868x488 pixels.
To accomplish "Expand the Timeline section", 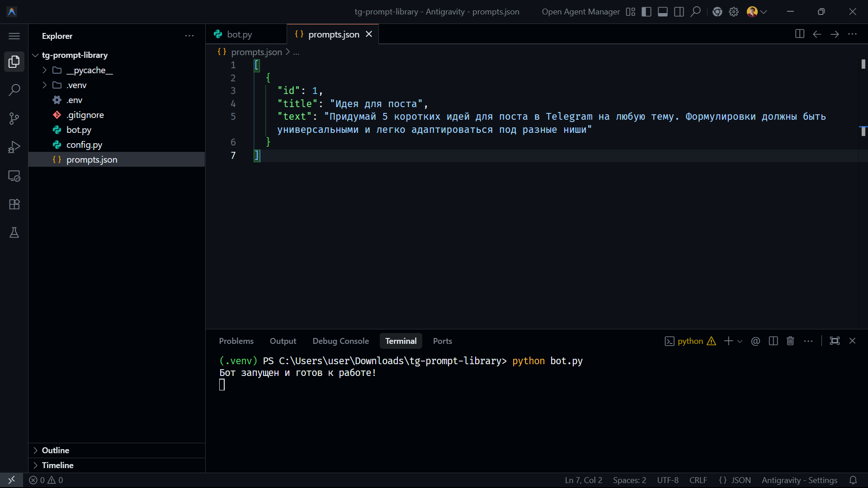I will (x=36, y=465).
